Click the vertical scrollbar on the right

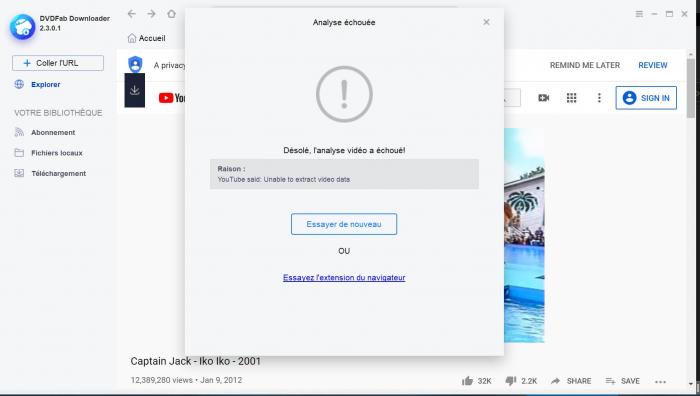click(691, 88)
